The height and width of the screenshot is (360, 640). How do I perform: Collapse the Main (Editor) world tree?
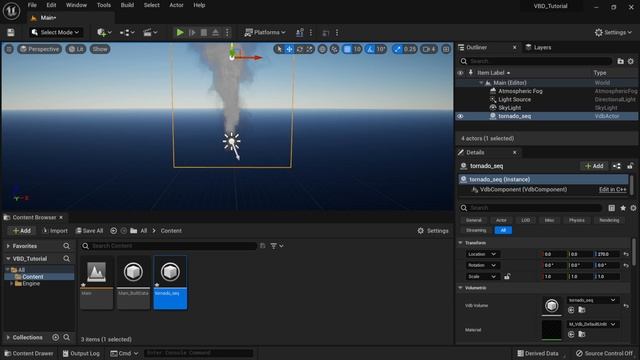(x=481, y=82)
